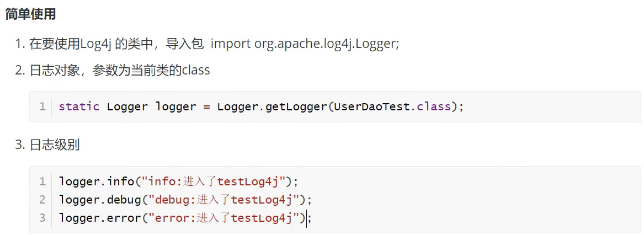The width and height of the screenshot is (644, 235).
Task: Select list item 1 about Log4j import
Action: point(207,44)
